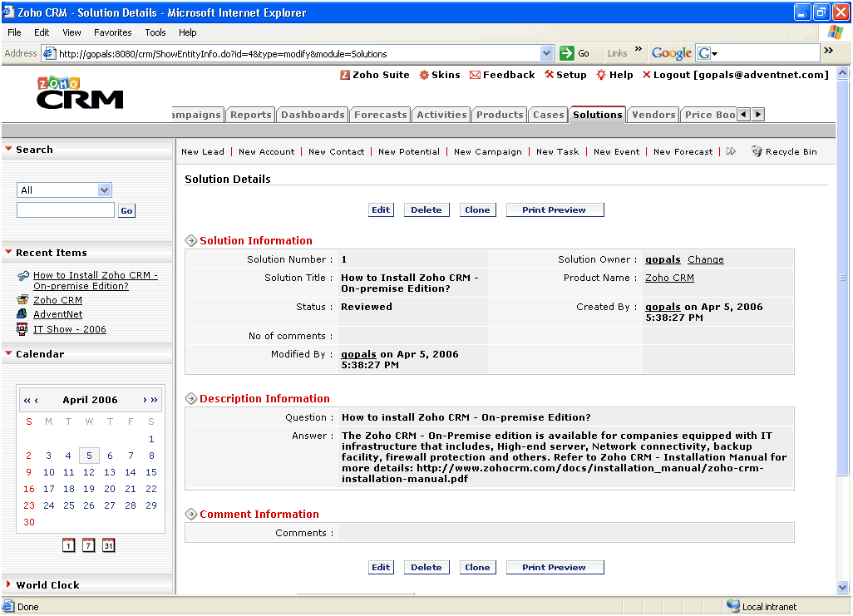This screenshot has width=853, height=616.
Task: Click the Recycle Bin icon
Action: click(757, 151)
